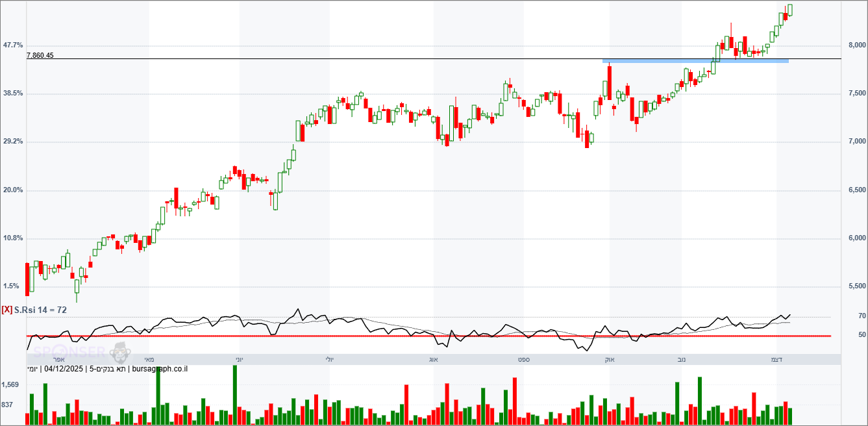Select the blue resistance zone highlight
Screen dimensions: 868x426
(x=695, y=61)
